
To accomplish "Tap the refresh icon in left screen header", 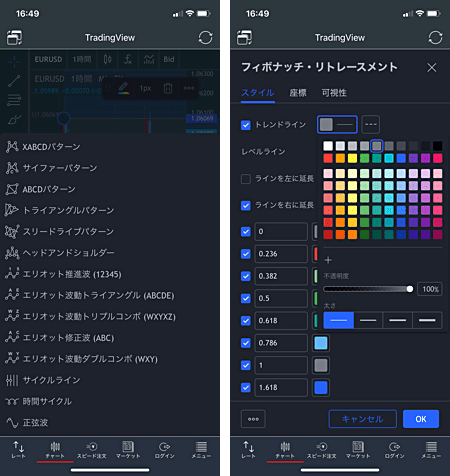I will [x=205, y=38].
